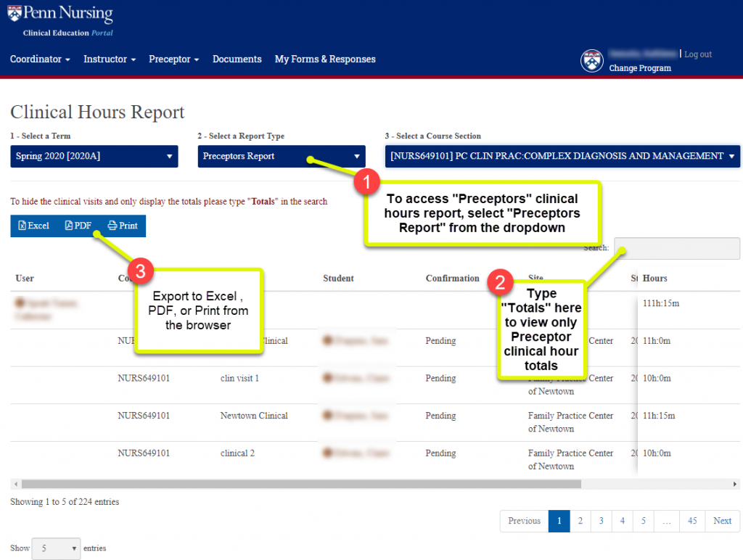743x560 pixels.
Task: Jump to page 45 of results
Action: click(692, 521)
